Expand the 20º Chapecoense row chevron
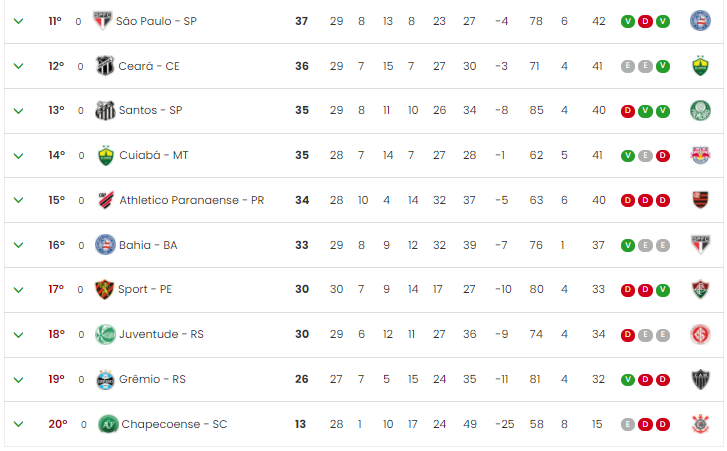The width and height of the screenshot is (727, 451). coord(19,424)
